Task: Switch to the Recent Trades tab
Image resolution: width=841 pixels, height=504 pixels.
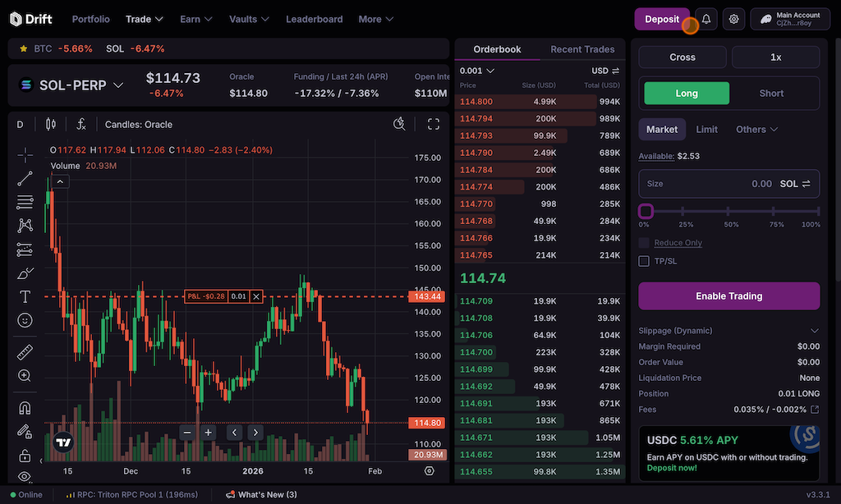Action: point(582,49)
